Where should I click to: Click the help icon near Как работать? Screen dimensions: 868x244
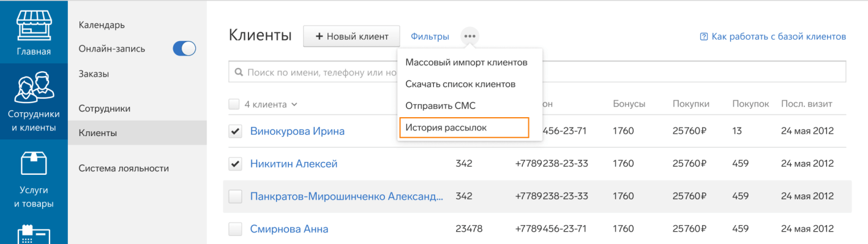point(703,37)
